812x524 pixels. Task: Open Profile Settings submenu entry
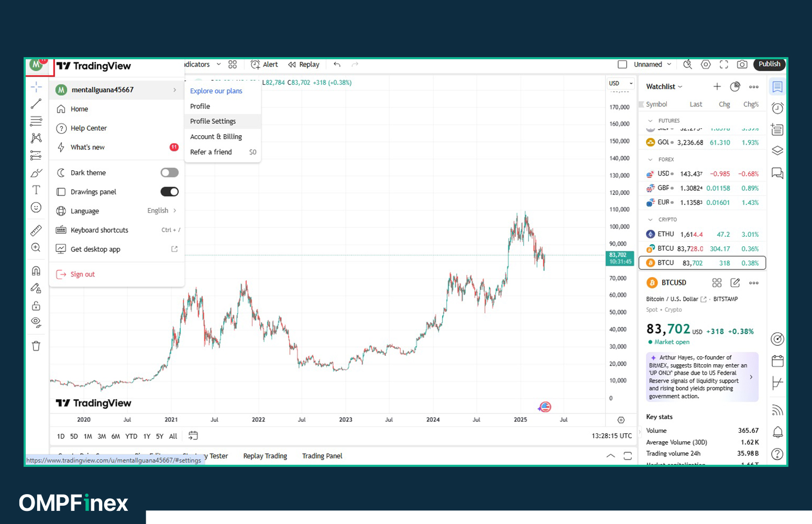[223, 122]
